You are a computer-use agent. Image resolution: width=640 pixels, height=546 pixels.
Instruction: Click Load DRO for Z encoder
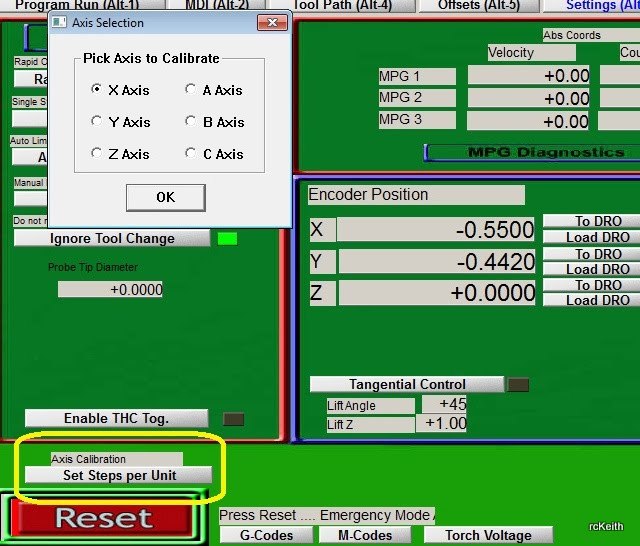(x=597, y=300)
